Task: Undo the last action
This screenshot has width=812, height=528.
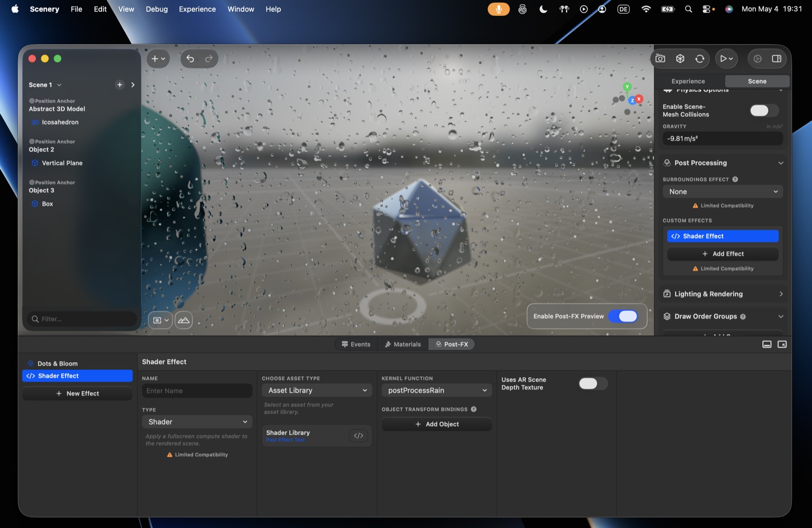Action: (190, 59)
